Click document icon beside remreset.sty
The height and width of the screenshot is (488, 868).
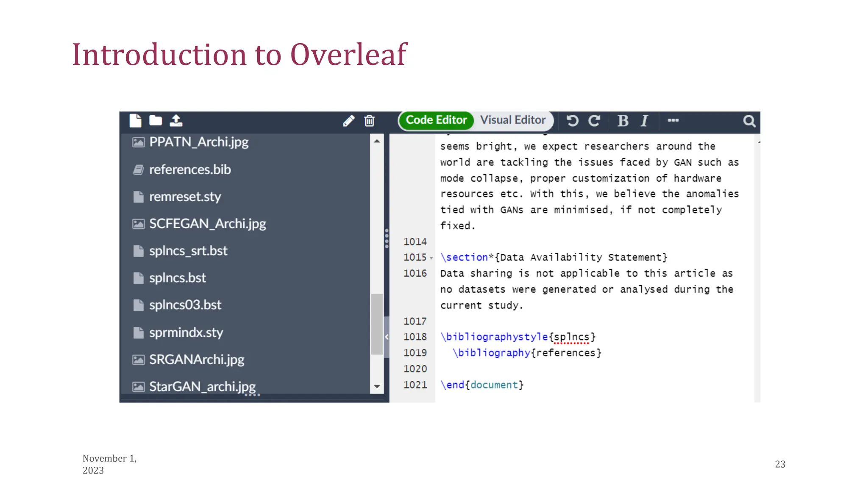(138, 197)
